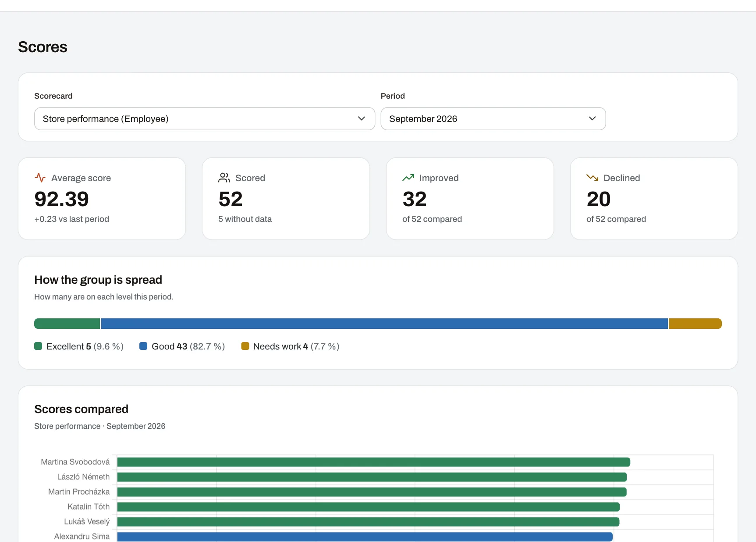Click the green Excellent legend swatch

pyautogui.click(x=38, y=346)
